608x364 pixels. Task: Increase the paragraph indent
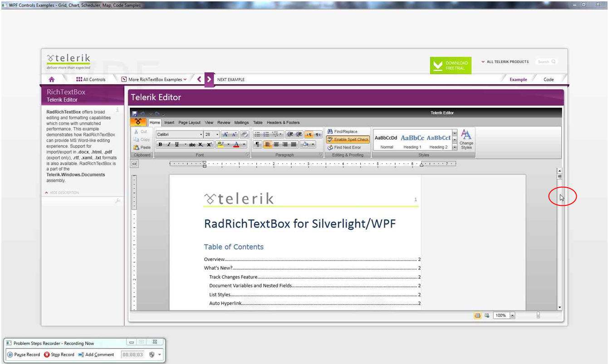(x=299, y=135)
